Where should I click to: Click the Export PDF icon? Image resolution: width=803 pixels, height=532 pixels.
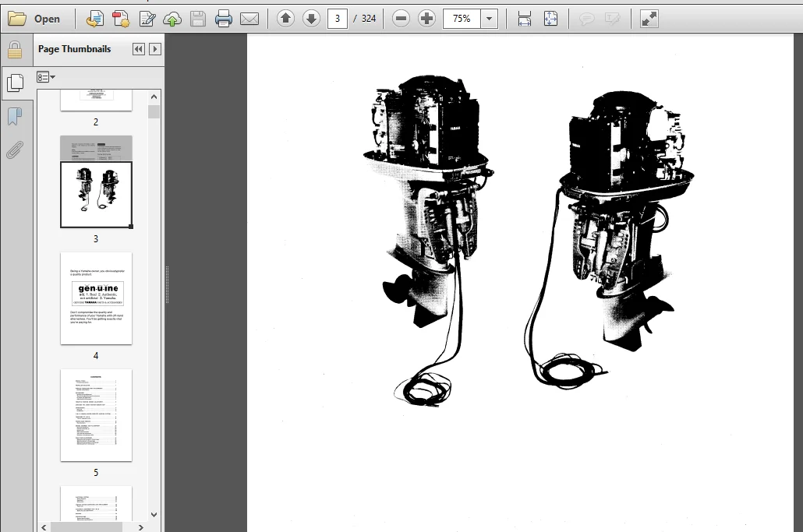[x=95, y=19]
